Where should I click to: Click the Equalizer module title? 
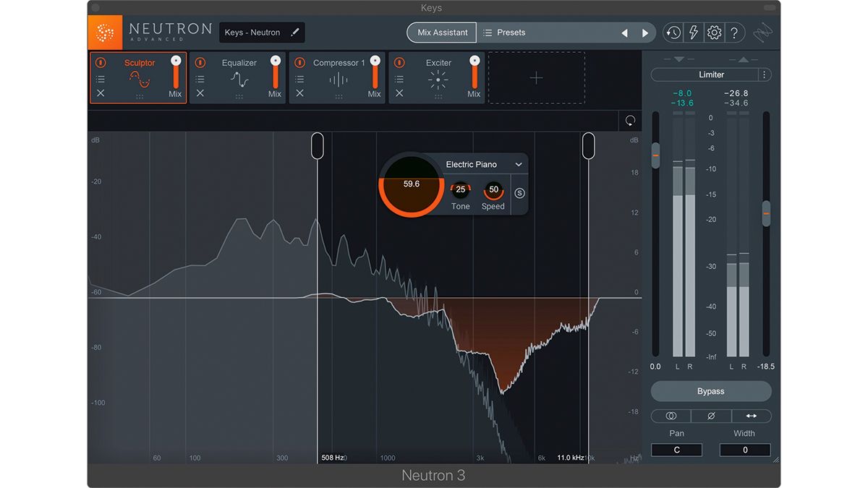(239, 63)
